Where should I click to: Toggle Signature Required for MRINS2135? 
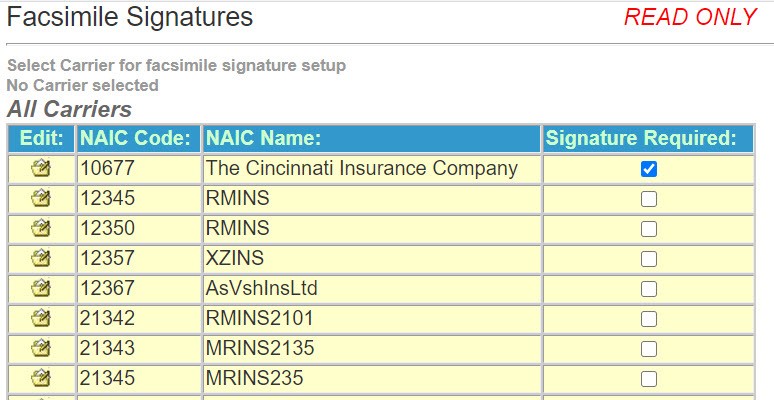[649, 349]
